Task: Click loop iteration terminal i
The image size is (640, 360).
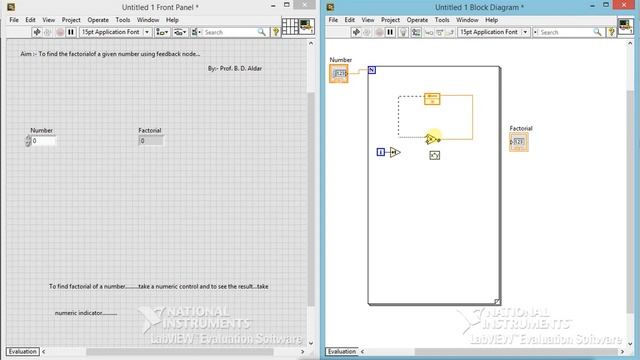Action: pos(380,152)
